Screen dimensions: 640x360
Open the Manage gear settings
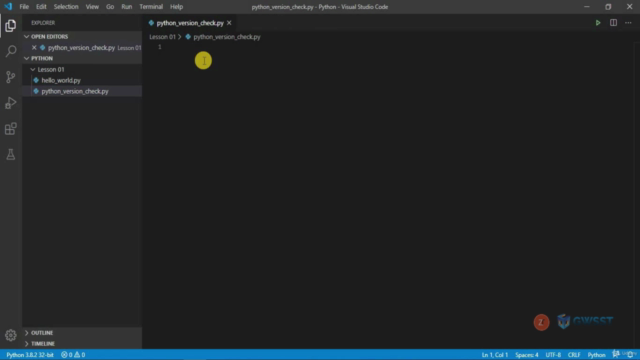pos(11,335)
